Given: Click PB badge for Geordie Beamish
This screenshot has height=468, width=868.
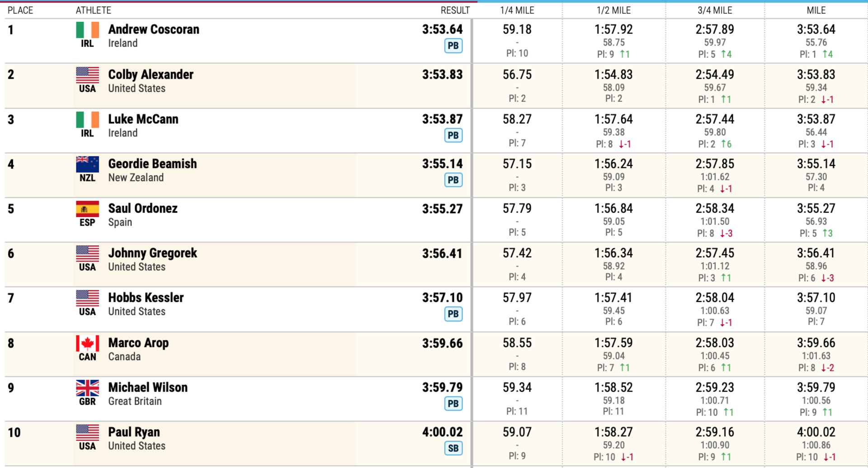Looking at the screenshot, I should pyautogui.click(x=453, y=180).
